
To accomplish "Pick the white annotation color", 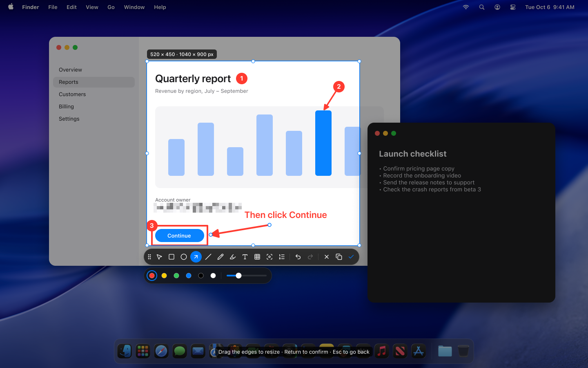I will tap(213, 276).
